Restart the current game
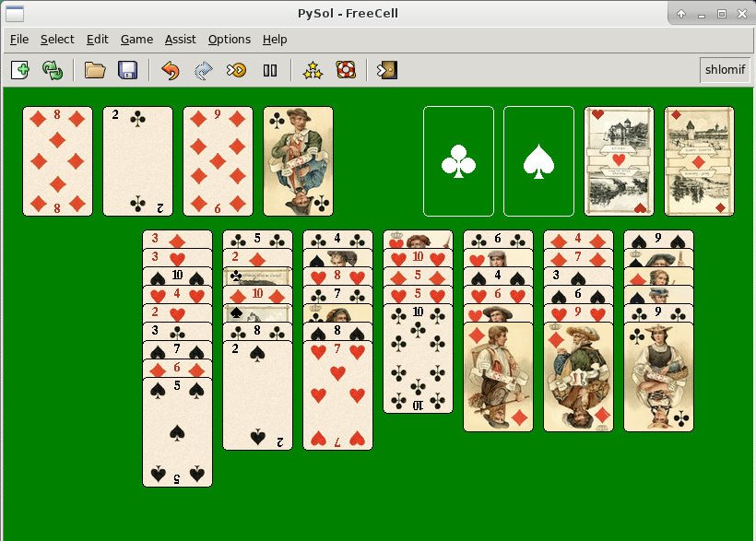756x541 pixels. (53, 70)
